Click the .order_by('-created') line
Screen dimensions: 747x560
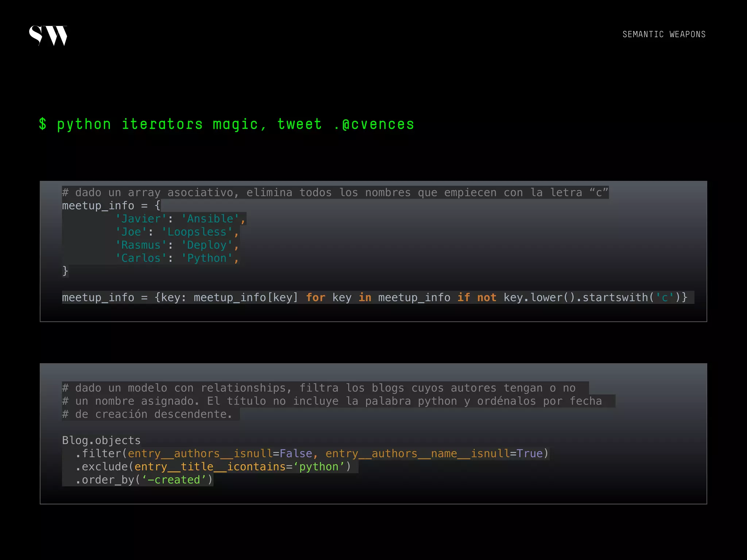[144, 480]
